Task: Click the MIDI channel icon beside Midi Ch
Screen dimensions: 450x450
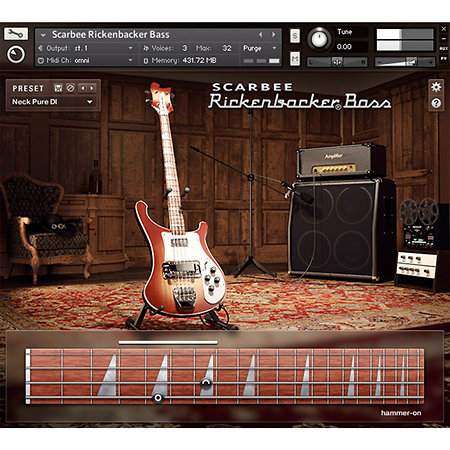Action: pos(41,61)
